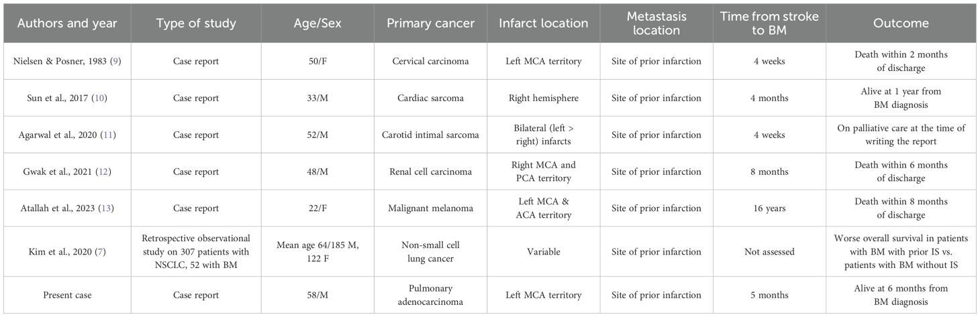The image size is (980, 317).
Task: Click the Malignant melanoma cell
Action: pos(432,208)
